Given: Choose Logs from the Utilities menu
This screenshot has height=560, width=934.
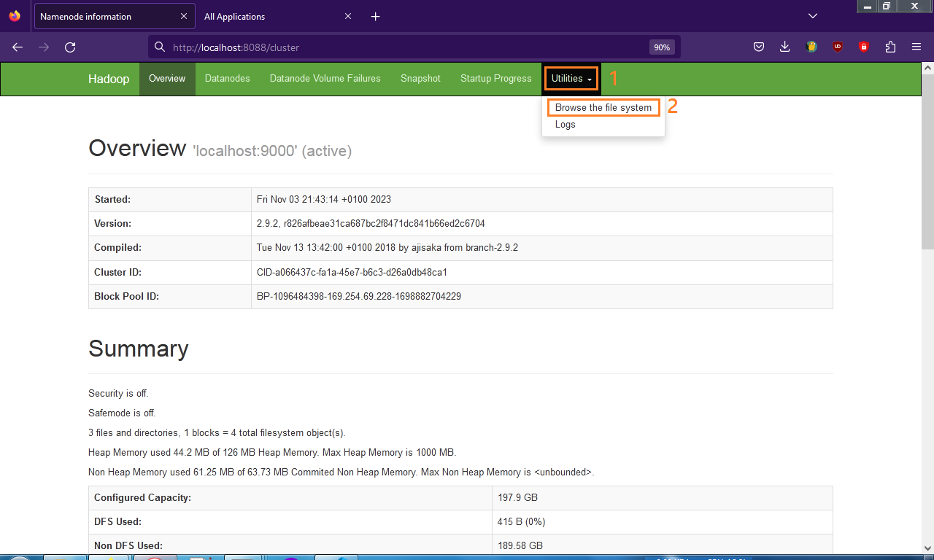Looking at the screenshot, I should [x=566, y=125].
